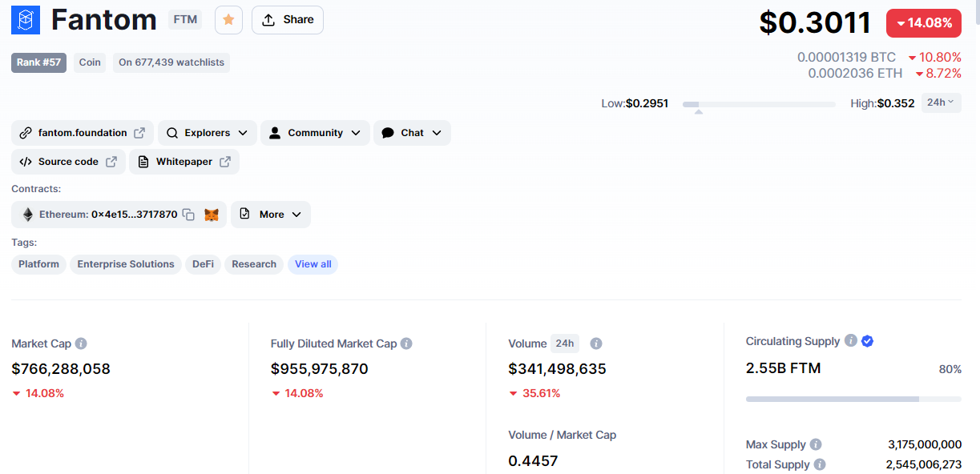The width and height of the screenshot is (980, 474).
Task: Open the Source code link
Action: coord(68,162)
